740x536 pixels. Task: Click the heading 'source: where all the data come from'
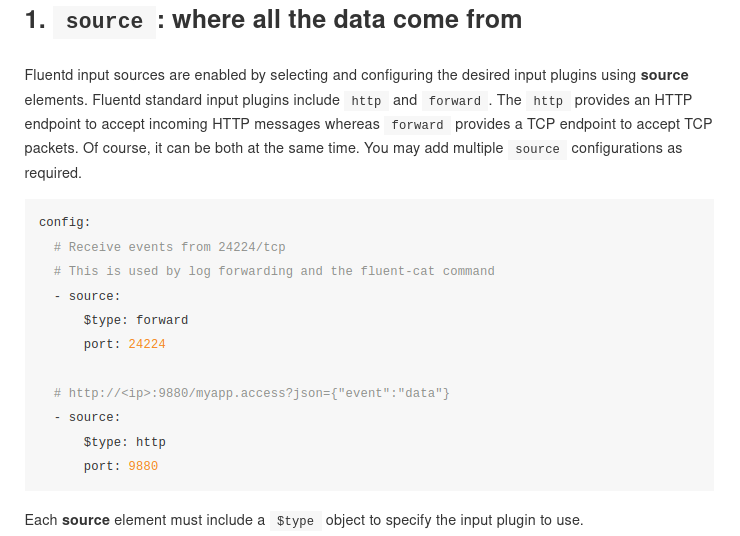(273, 20)
